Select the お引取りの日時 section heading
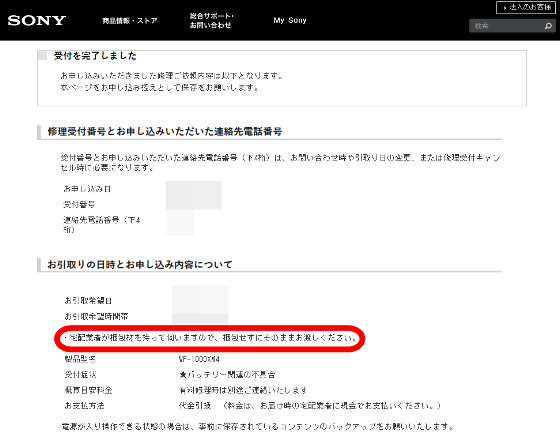The height and width of the screenshot is (441, 560). click(x=140, y=265)
